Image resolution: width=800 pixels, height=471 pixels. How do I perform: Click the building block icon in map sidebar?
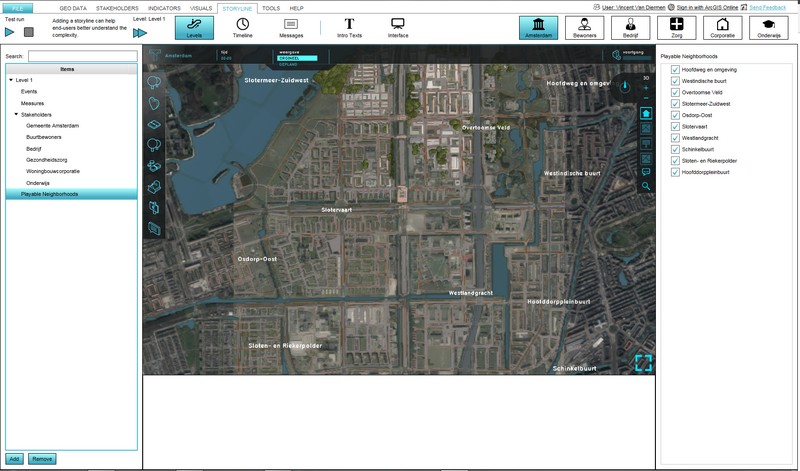(154, 187)
